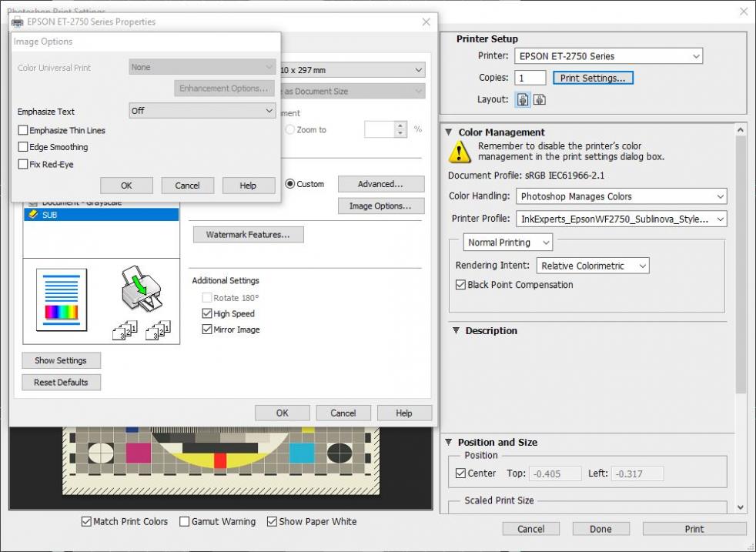The height and width of the screenshot is (552, 756).
Task: Enable Fix Red-Eye checkbox
Action: (x=22, y=164)
